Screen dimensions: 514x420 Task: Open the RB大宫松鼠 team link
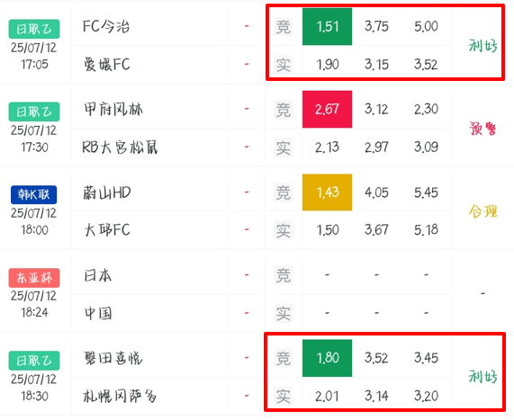(x=120, y=147)
